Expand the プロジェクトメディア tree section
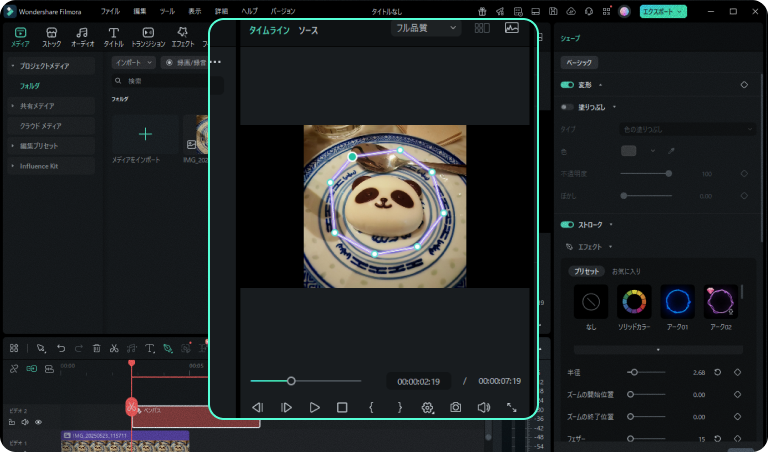Screen dimensions: 768x452 (12, 65)
